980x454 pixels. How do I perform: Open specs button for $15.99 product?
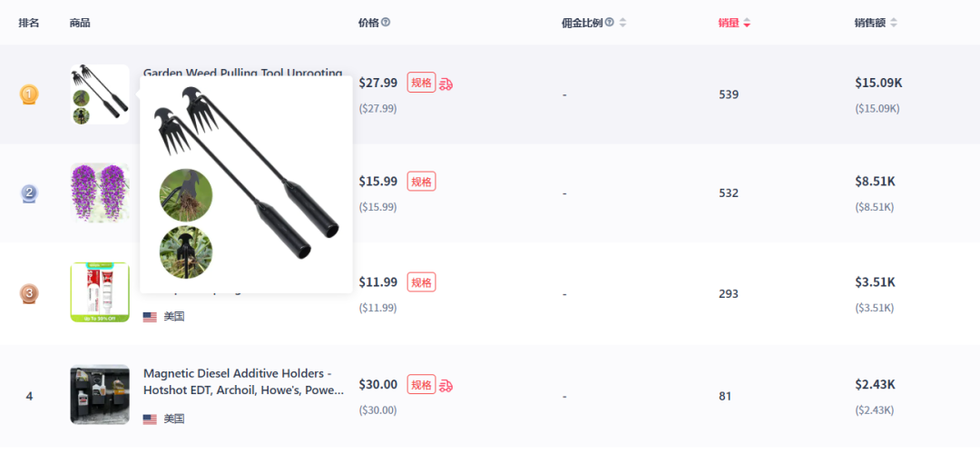click(421, 182)
